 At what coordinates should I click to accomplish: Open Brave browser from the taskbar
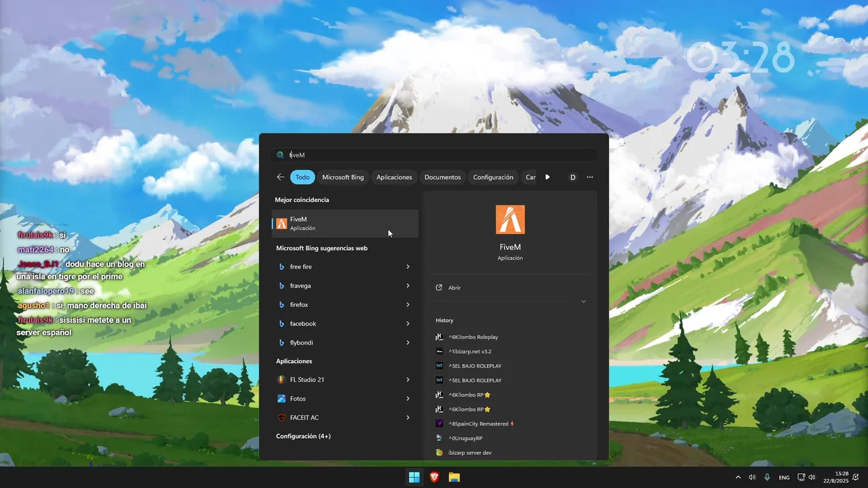(x=434, y=477)
